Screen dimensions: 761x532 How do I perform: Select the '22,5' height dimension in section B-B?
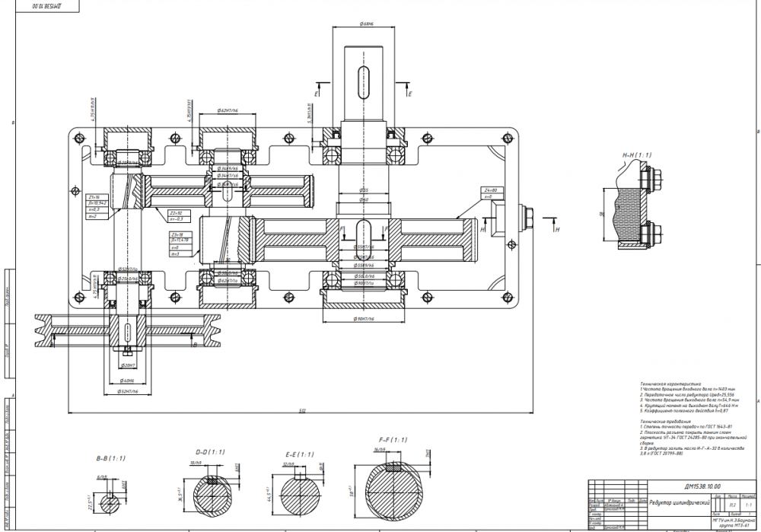click(x=89, y=502)
